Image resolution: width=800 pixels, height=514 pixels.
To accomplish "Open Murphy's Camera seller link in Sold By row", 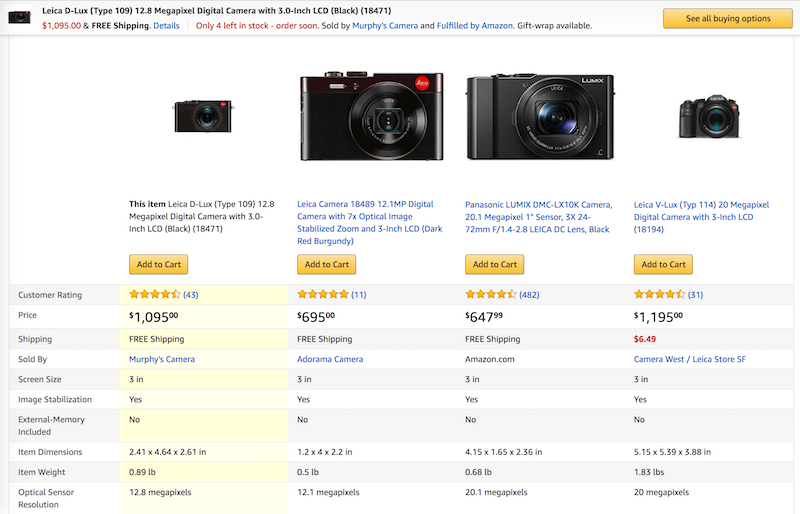I will point(163,359).
